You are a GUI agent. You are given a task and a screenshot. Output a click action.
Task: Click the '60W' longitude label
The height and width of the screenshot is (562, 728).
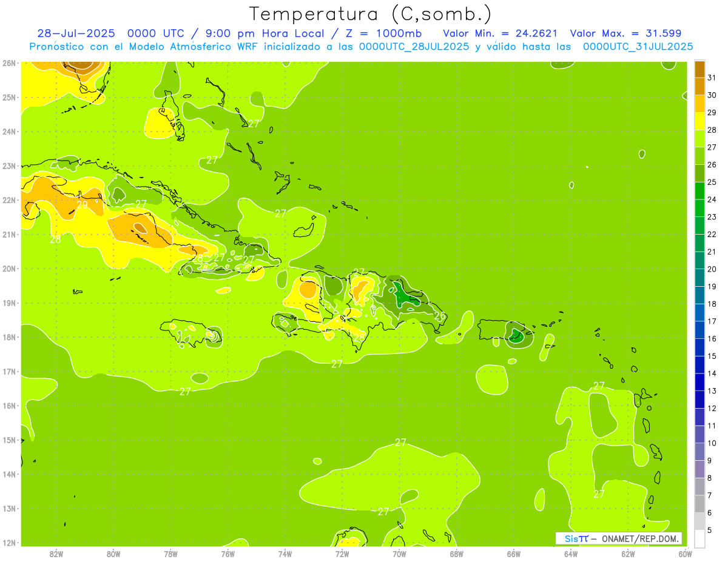pos(685,553)
